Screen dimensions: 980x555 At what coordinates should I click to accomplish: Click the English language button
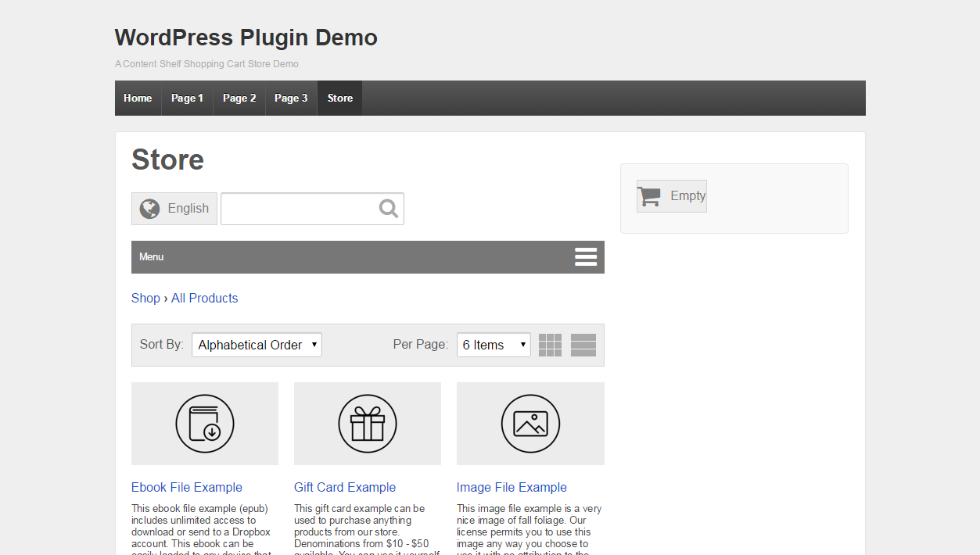(x=174, y=209)
